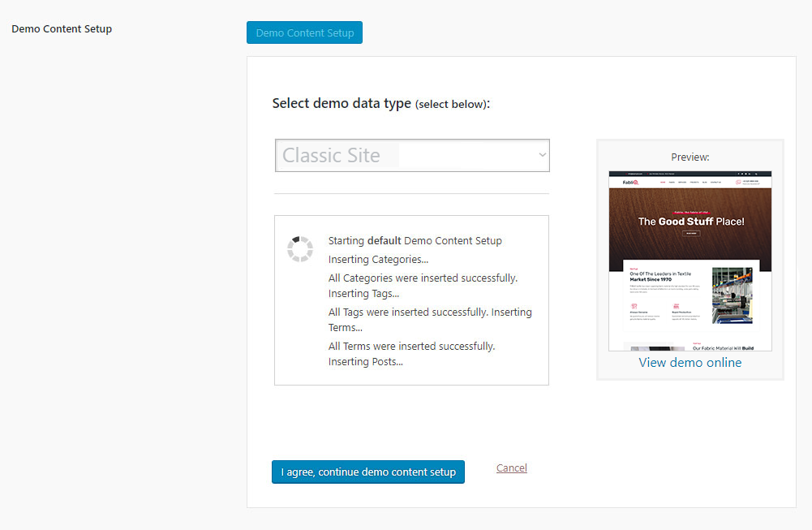Click the phone icon in preview header
The image size is (812, 530).
737,183
